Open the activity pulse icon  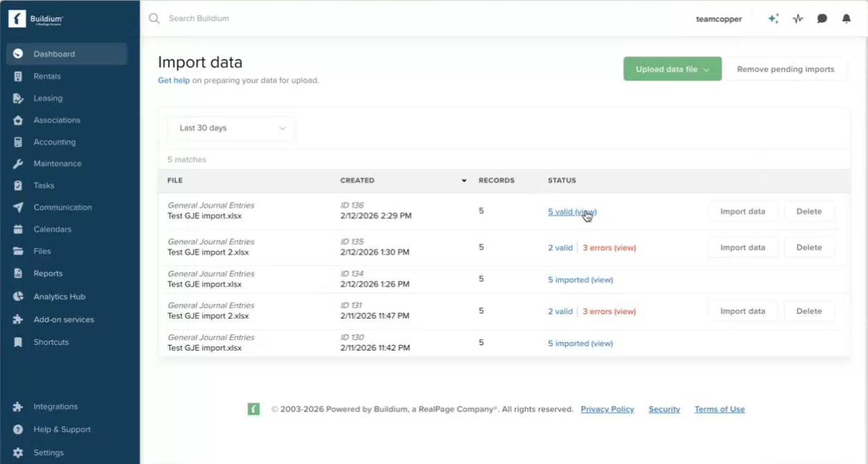click(798, 19)
